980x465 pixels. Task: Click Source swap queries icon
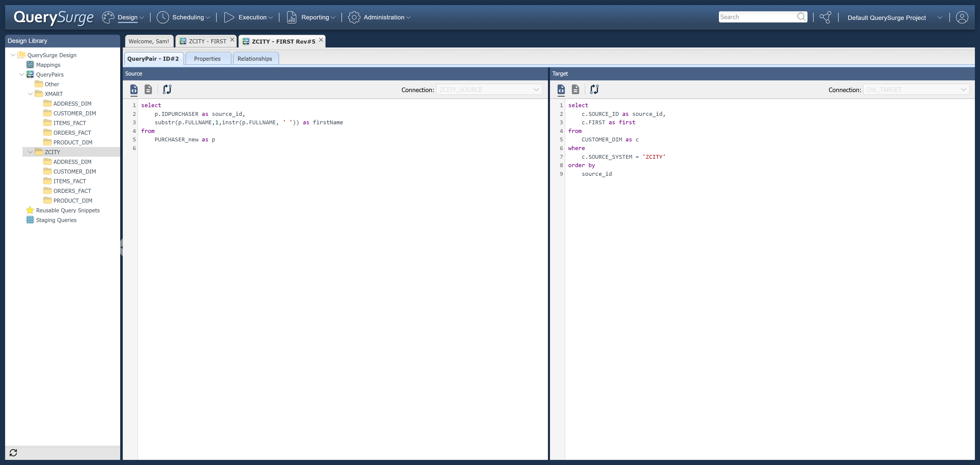coord(167,89)
